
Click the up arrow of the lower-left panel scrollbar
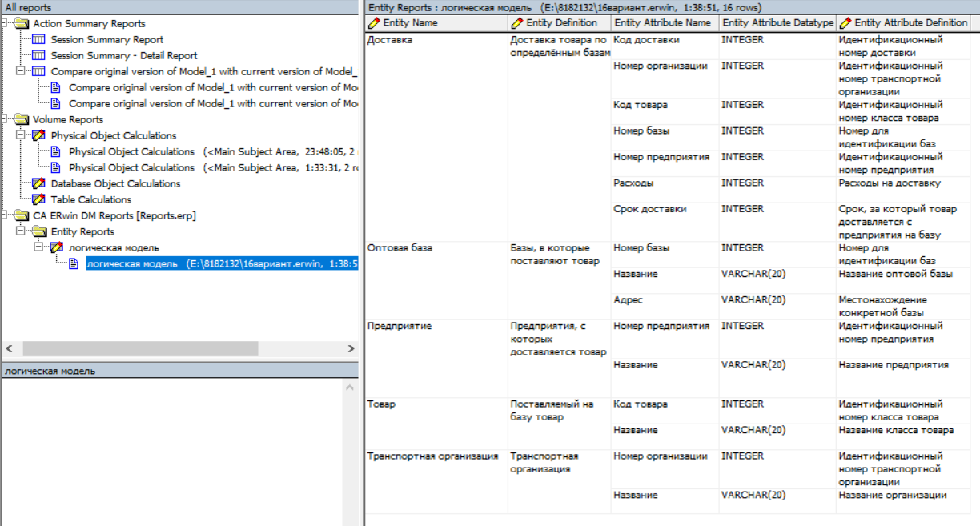point(350,387)
